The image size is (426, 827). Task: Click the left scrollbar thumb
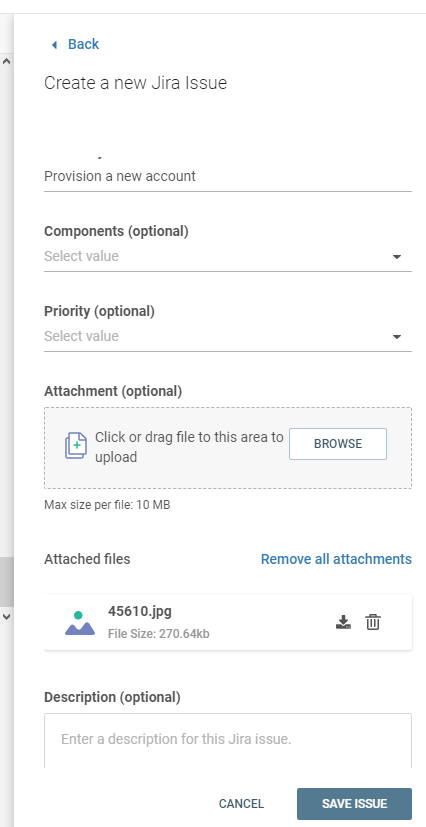click(x=6, y=582)
